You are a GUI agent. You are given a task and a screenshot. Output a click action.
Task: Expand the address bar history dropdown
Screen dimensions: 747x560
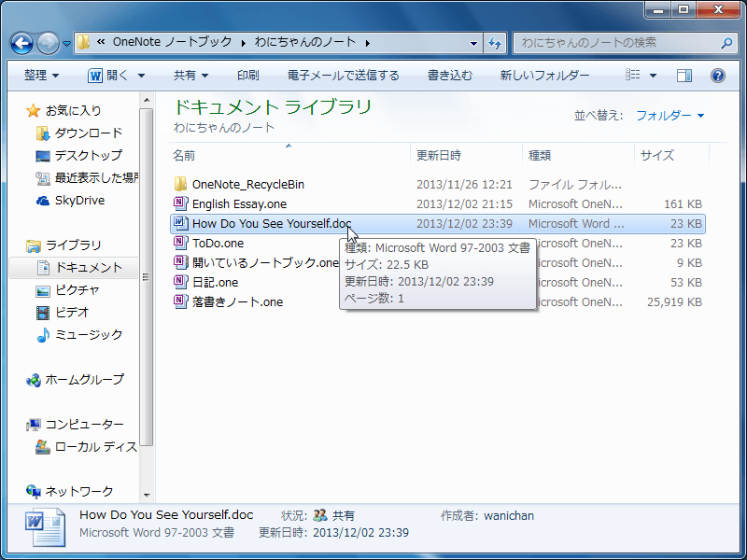click(473, 43)
